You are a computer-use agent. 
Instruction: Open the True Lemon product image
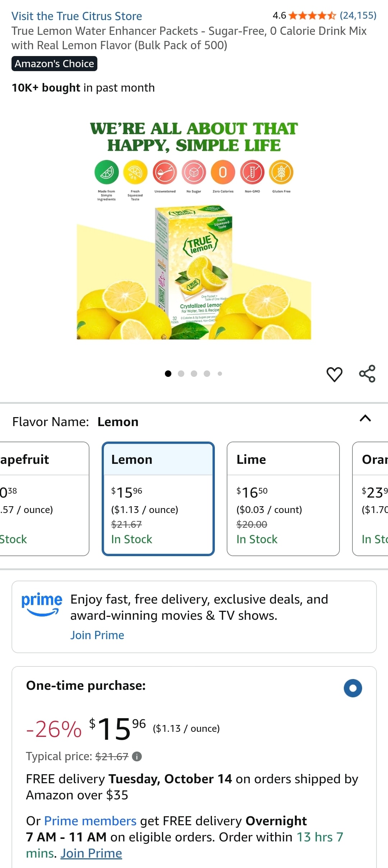click(x=194, y=273)
